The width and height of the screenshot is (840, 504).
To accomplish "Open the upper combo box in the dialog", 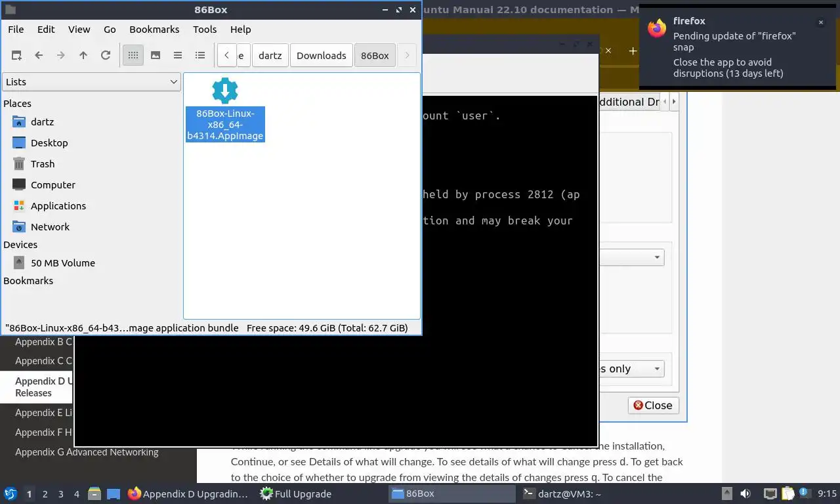I will [x=631, y=257].
